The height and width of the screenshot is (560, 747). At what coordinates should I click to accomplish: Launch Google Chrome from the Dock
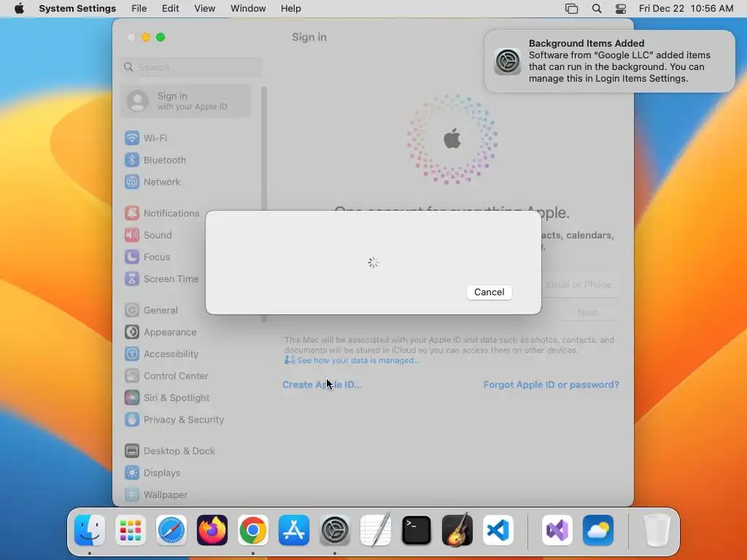click(253, 530)
